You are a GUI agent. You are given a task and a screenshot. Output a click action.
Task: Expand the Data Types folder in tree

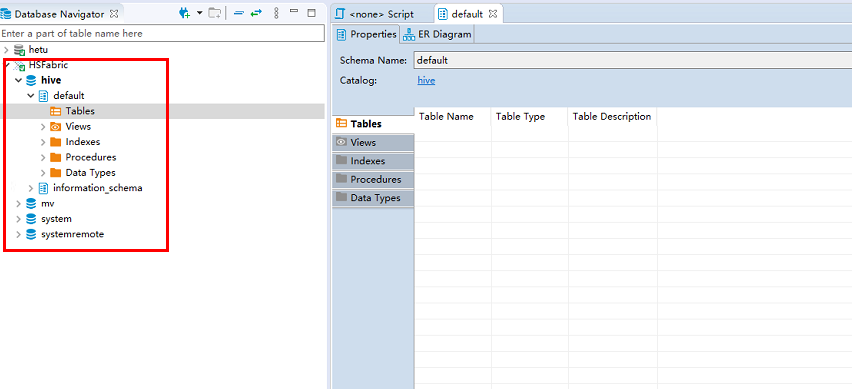[43, 173]
